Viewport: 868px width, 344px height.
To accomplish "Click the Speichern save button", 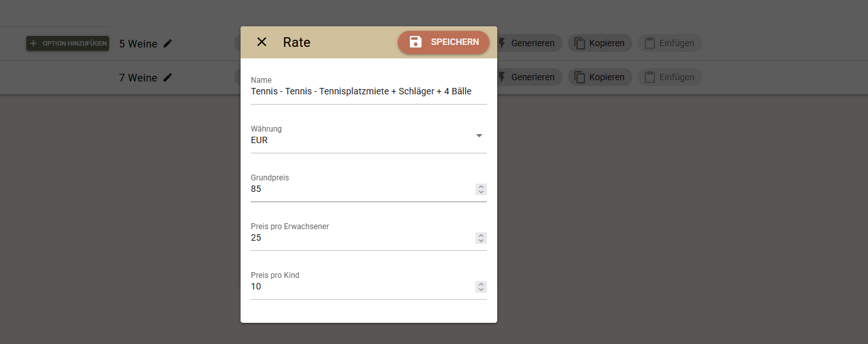I will click(443, 42).
